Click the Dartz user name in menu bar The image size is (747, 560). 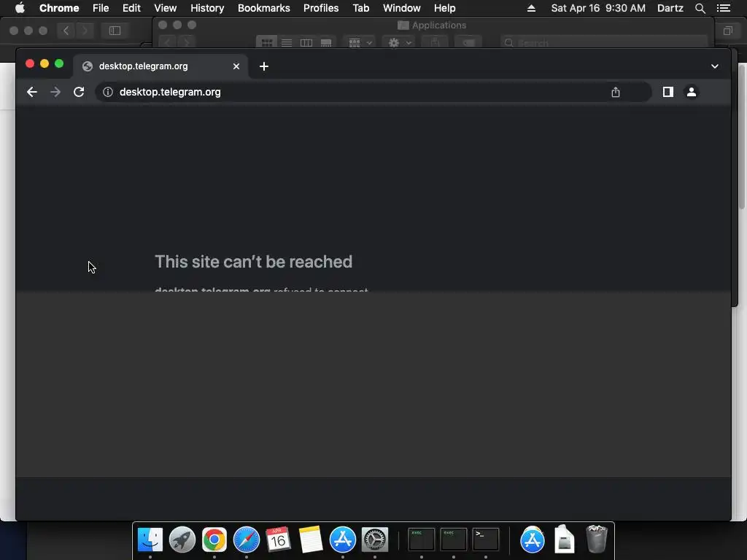pos(670,8)
